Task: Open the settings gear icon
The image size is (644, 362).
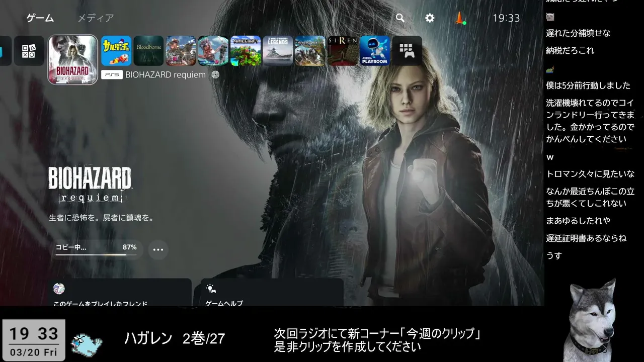Action: [430, 18]
